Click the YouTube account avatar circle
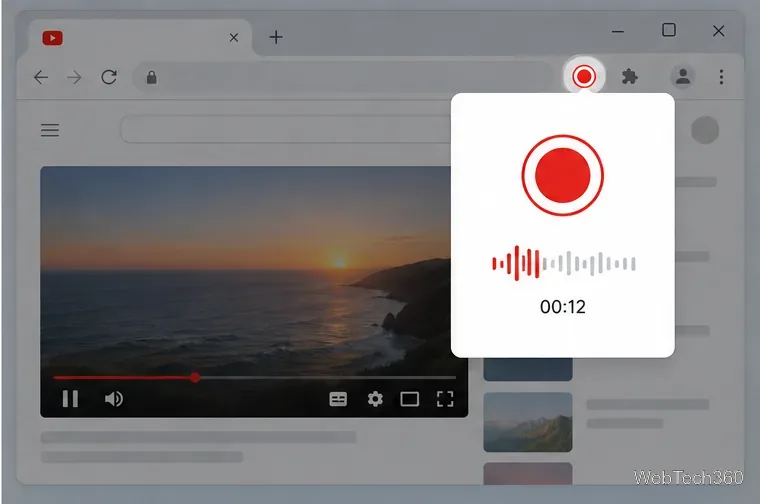Image resolution: width=760 pixels, height=504 pixels. pyautogui.click(x=705, y=130)
